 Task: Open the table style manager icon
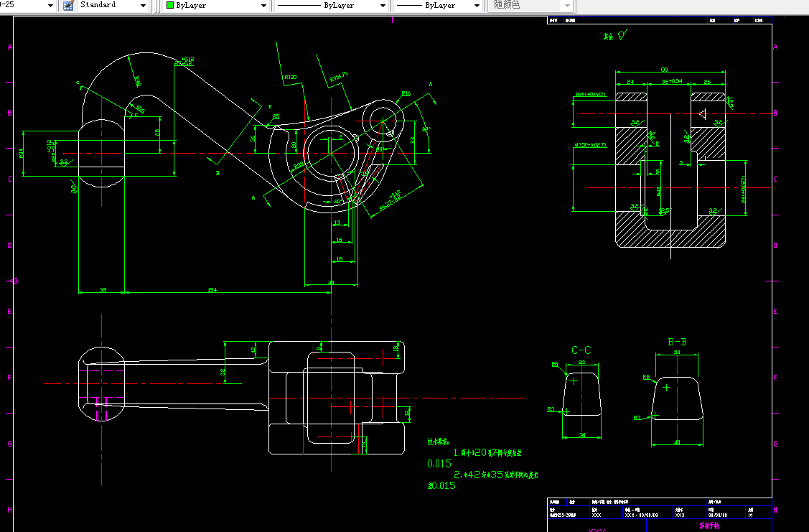pos(68,5)
